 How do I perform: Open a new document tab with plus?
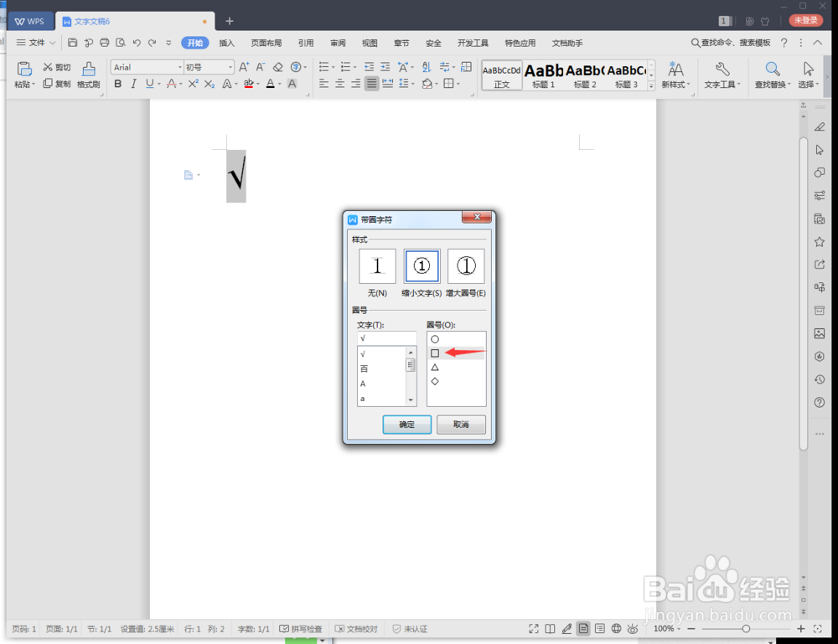pos(230,21)
